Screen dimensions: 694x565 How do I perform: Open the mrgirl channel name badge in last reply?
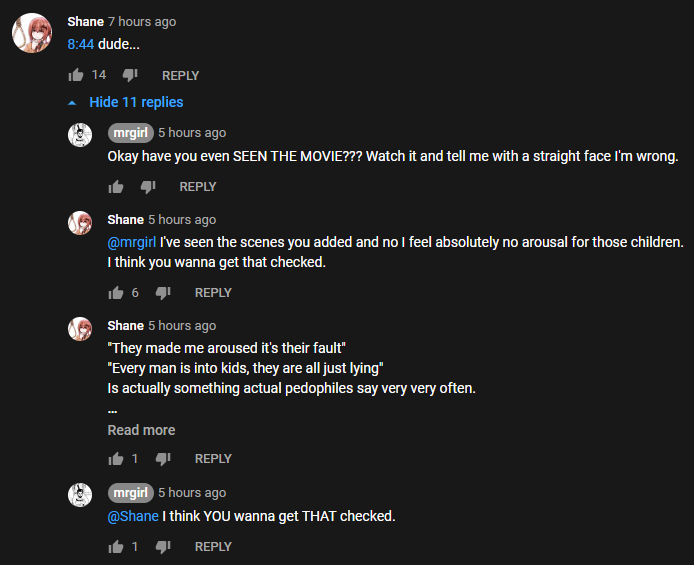pyautogui.click(x=130, y=492)
